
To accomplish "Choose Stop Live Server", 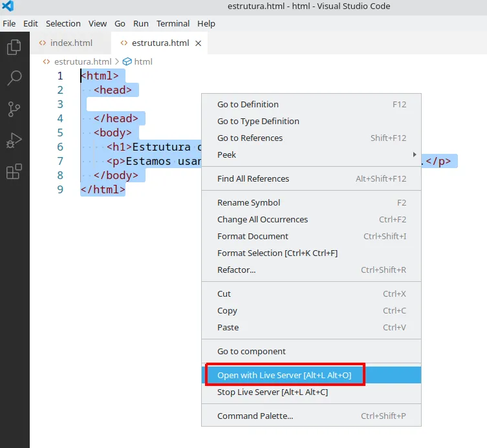I will click(x=311, y=392).
